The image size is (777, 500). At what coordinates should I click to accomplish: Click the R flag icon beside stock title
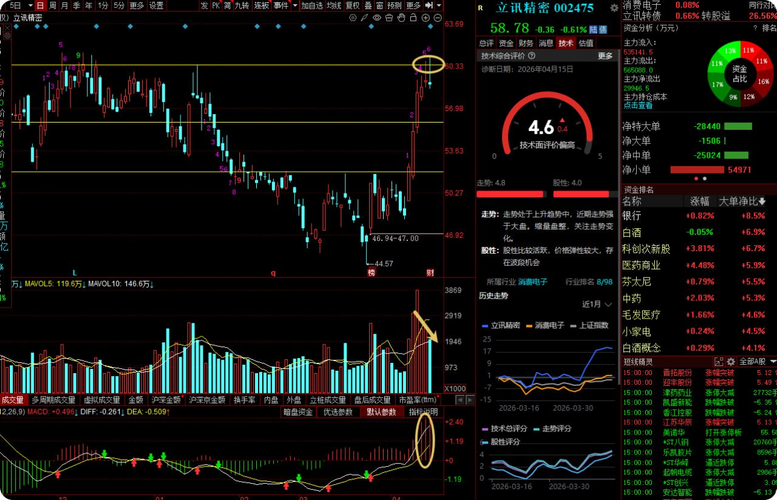(480, 8)
